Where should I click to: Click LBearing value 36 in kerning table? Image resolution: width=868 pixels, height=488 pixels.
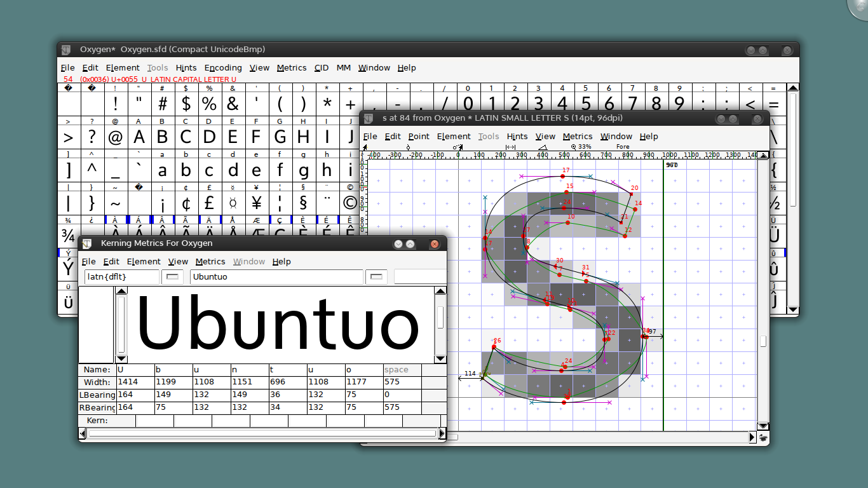(288, 395)
